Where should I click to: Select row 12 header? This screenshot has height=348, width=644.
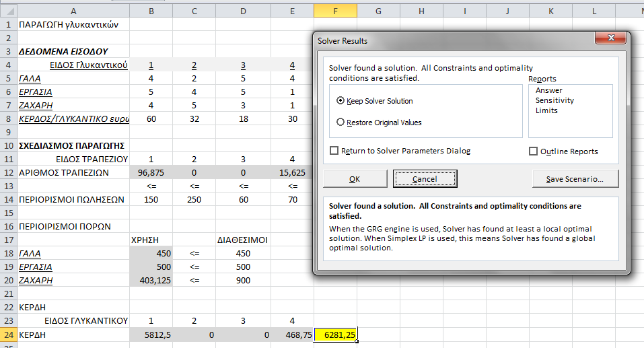pos(9,172)
